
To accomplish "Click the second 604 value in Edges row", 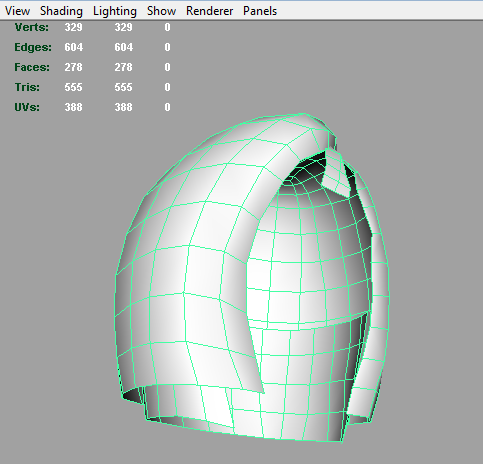I will point(124,47).
